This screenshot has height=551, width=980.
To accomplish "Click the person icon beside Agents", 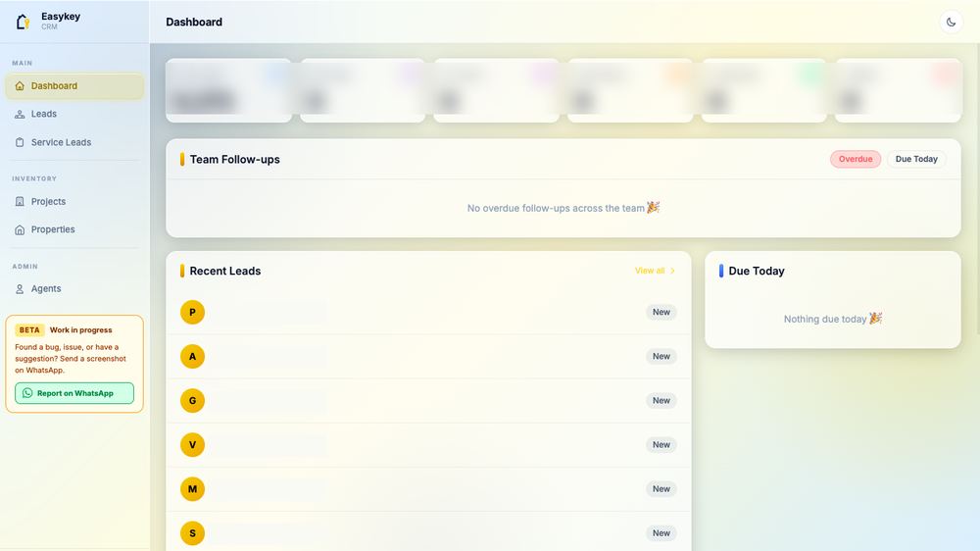I will point(20,289).
